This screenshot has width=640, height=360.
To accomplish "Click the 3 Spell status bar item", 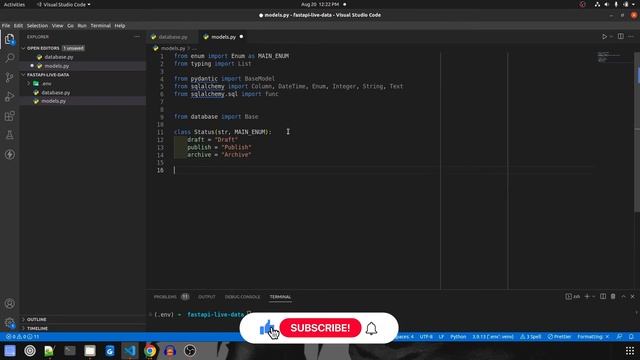I will (x=531, y=337).
